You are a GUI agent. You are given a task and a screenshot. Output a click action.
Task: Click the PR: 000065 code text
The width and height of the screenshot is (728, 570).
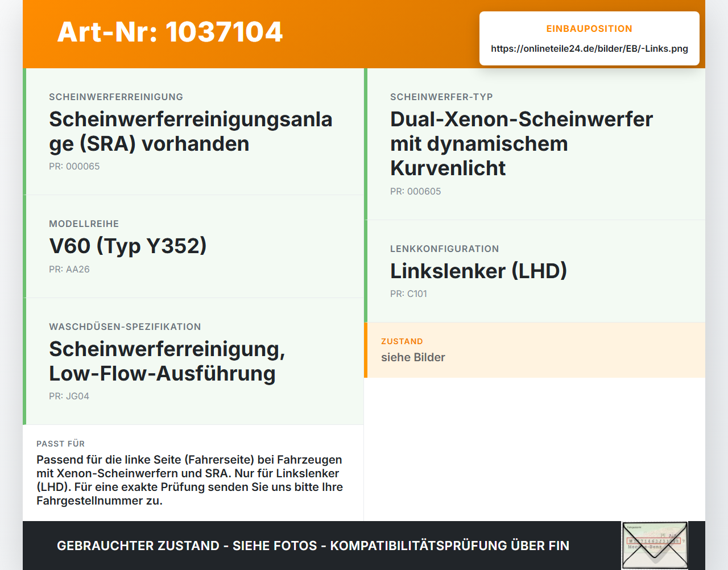(75, 166)
